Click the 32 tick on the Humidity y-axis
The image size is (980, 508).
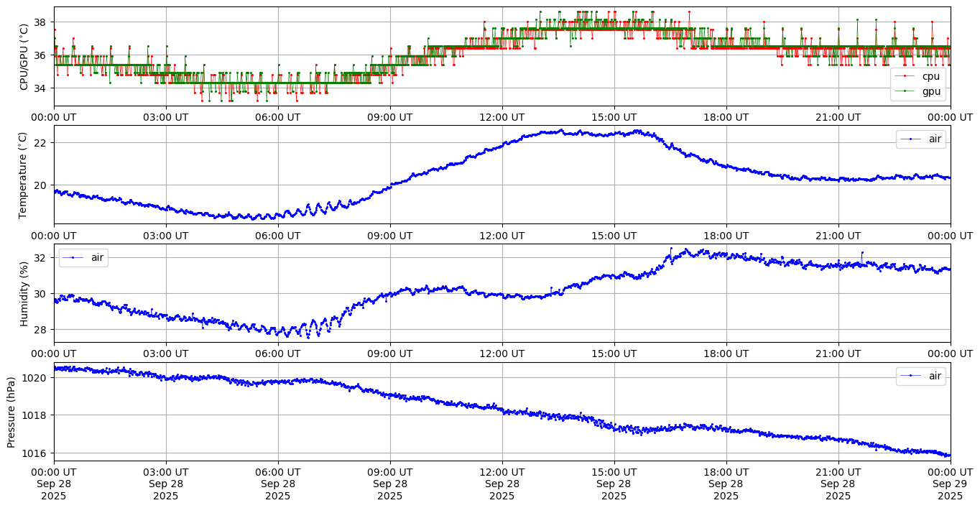[40, 258]
